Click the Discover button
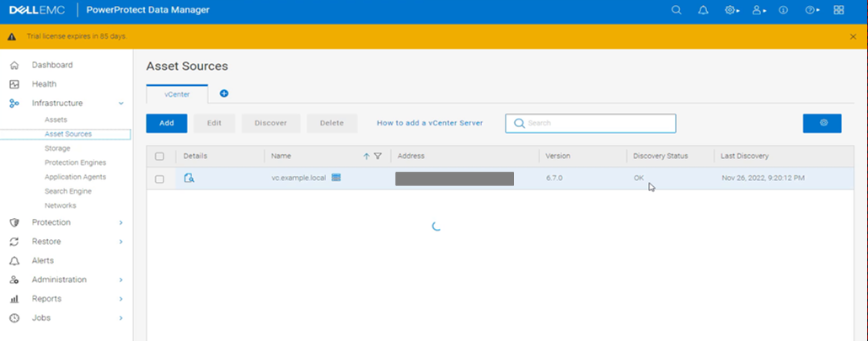The image size is (868, 341). pyautogui.click(x=271, y=123)
